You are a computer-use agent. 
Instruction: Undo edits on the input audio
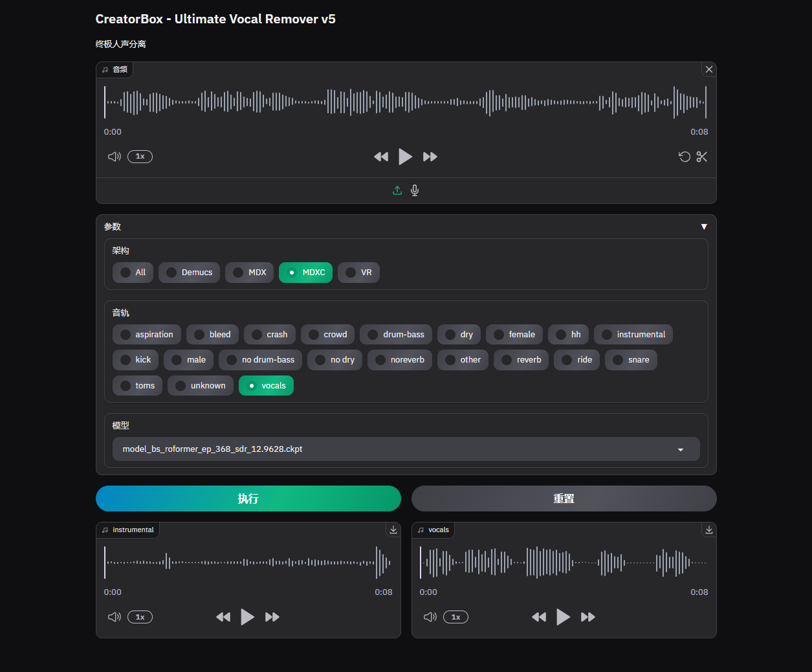[x=685, y=157]
